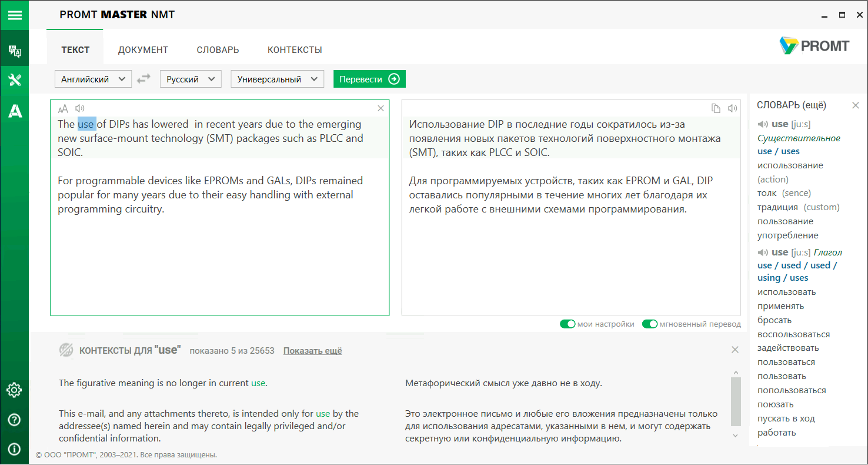868x465 pixels.
Task: Select the large letter A sidebar icon
Action: (14, 111)
